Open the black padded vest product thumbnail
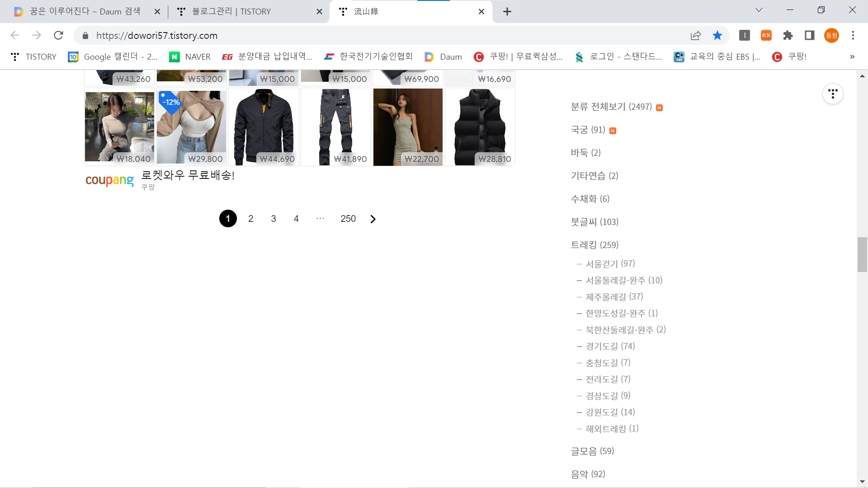This screenshot has height=488, width=868. [x=480, y=127]
